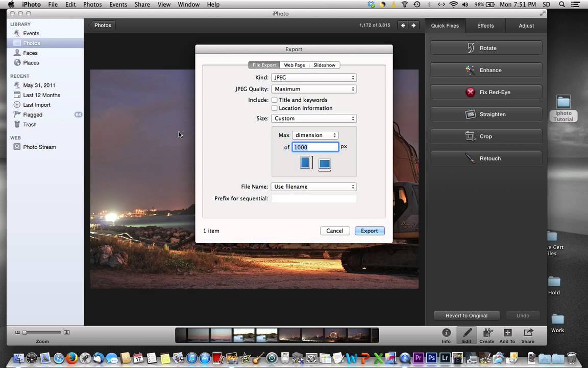Open the Adjust tab
Viewport: 588px width, 368px height.
click(526, 26)
